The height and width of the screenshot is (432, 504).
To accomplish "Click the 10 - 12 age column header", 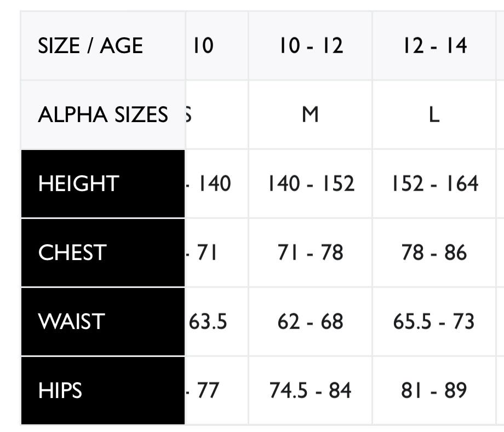I will (x=311, y=46).
